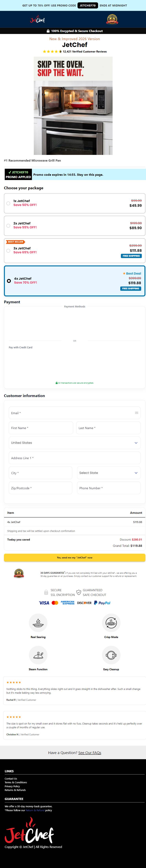Click the Best Deal star icon
Screen dimensions: 146x868
[x=124, y=273]
